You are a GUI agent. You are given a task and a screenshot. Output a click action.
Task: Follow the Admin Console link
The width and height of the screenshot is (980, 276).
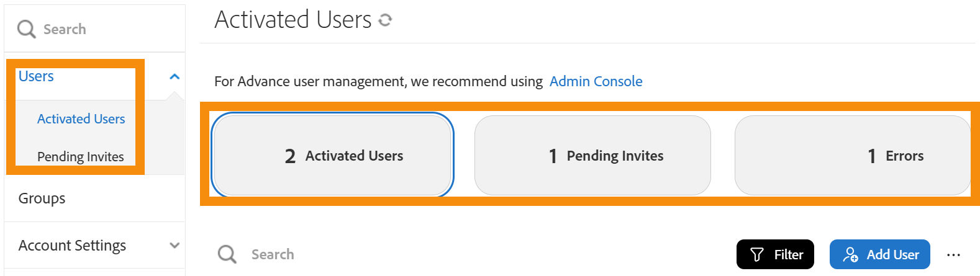point(596,81)
